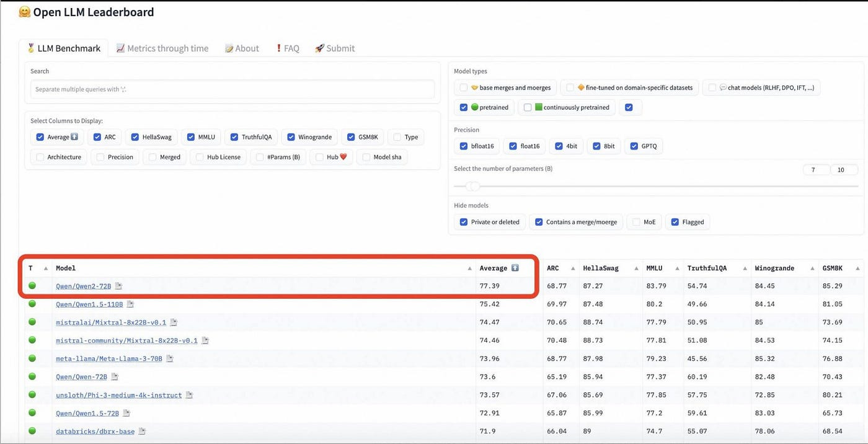Click the copy icon beside databricks/dbrx-base
This screenshot has height=444, width=868.
click(142, 431)
